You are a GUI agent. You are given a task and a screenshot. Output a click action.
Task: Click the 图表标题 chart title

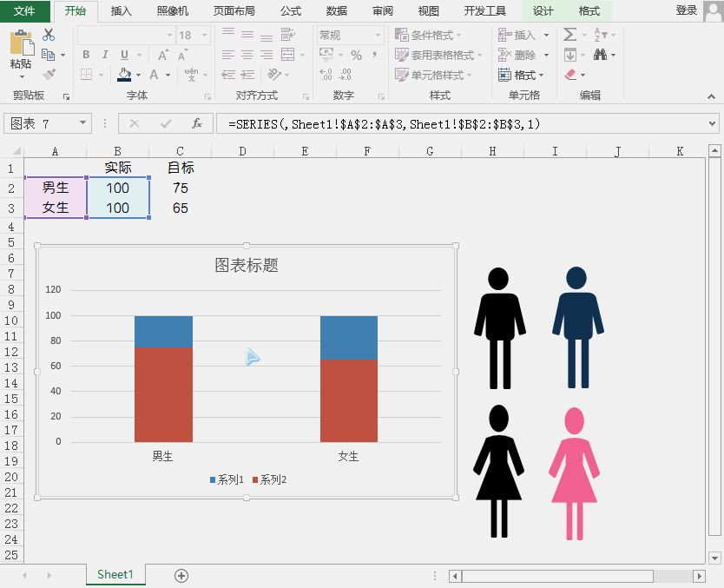tap(246, 265)
